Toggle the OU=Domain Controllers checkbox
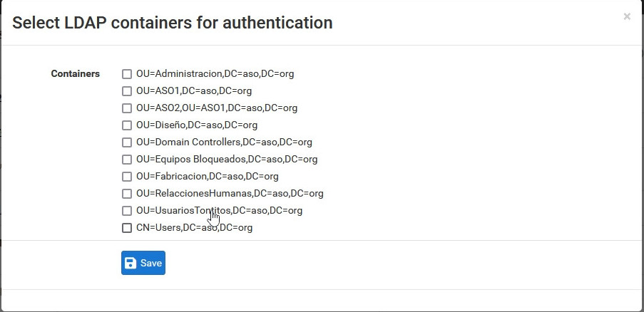644x312 pixels. (x=127, y=142)
